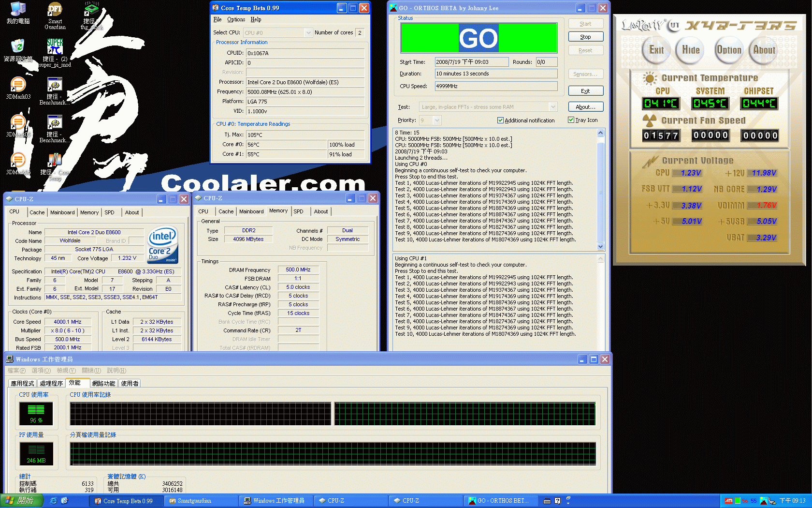Click the second quick launch browser icon
This screenshot has width=812, height=508.
click(x=64, y=501)
